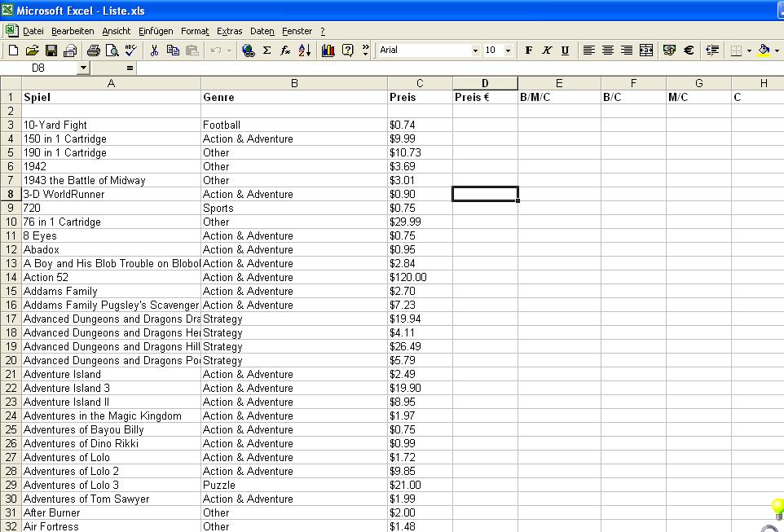Click into the formula bar input
Image resolution: width=784 pixels, height=532 pixels.
[x=460, y=68]
